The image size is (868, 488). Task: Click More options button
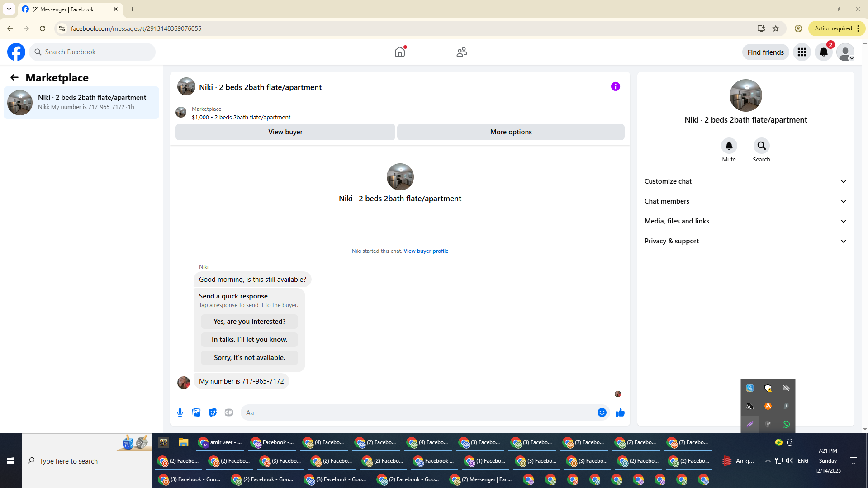coord(511,132)
